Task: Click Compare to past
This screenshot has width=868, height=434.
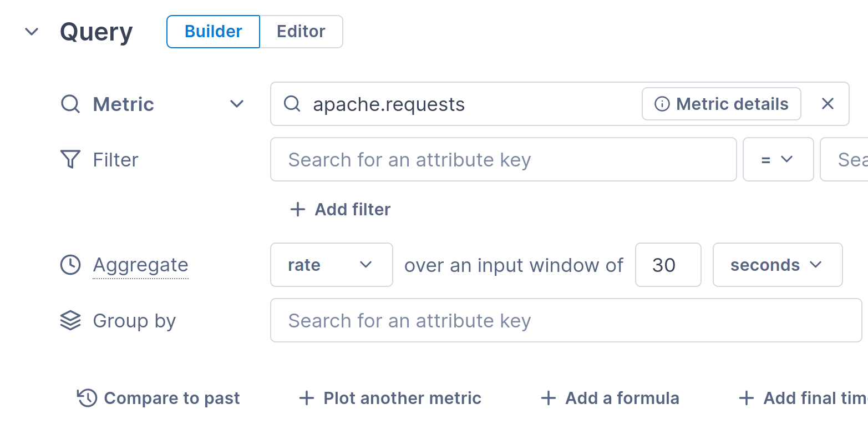Action: click(159, 398)
